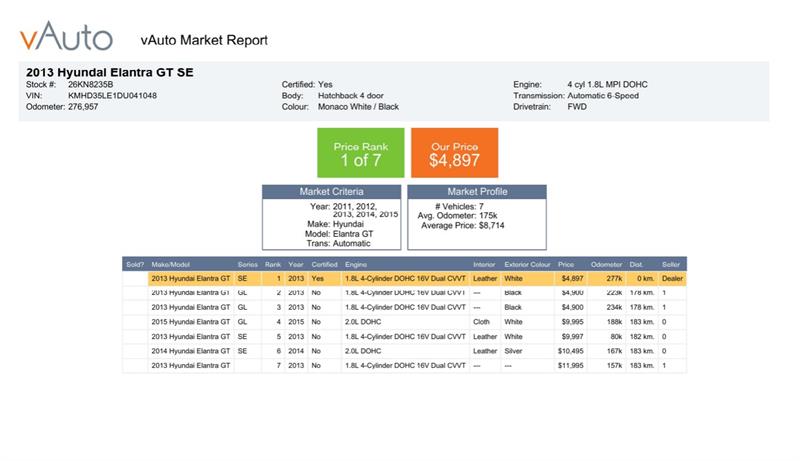Image resolution: width=800 pixels, height=461 pixels.
Task: Click the 2013 Hyundai Elantra GT SE heading
Action: point(110,72)
